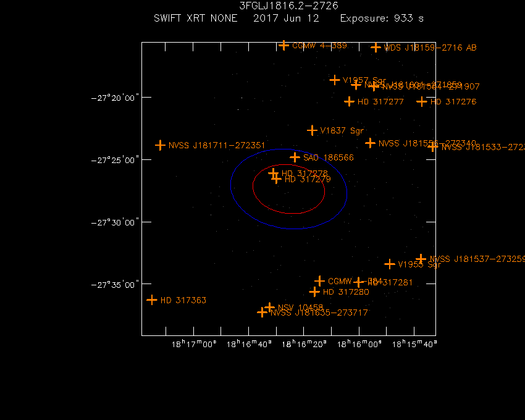
Task: Pick the NSV 10458 cross marker
Action: [269, 307]
